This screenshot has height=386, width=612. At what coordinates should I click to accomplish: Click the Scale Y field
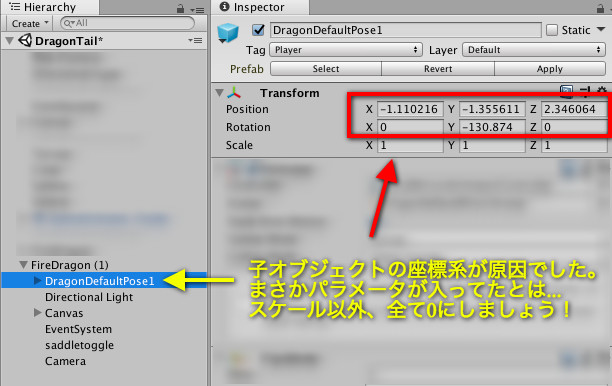(492, 145)
